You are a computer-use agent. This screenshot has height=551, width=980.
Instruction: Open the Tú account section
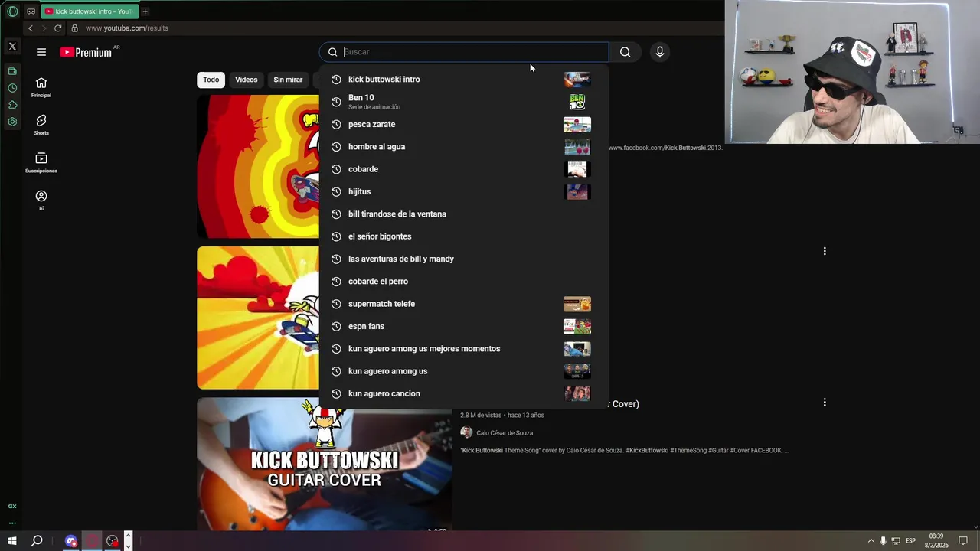coord(41,201)
